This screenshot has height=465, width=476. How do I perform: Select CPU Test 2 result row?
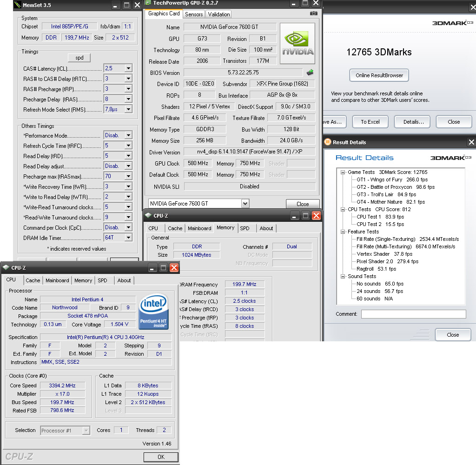pos(380,224)
